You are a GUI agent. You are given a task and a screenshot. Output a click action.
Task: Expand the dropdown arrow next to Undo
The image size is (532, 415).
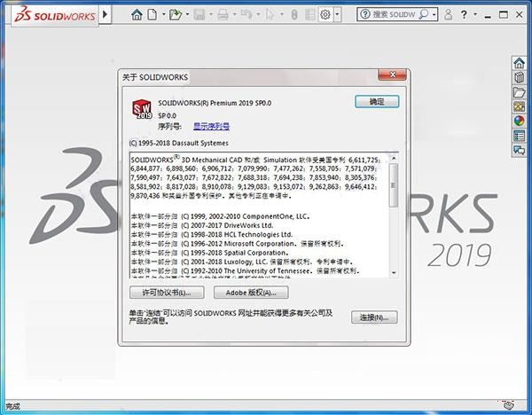click(258, 14)
